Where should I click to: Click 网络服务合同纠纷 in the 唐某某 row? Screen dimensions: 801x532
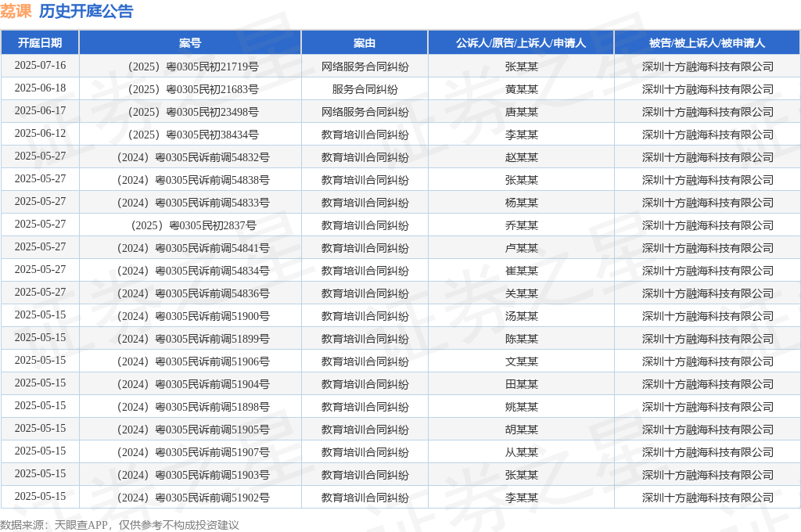(365, 112)
